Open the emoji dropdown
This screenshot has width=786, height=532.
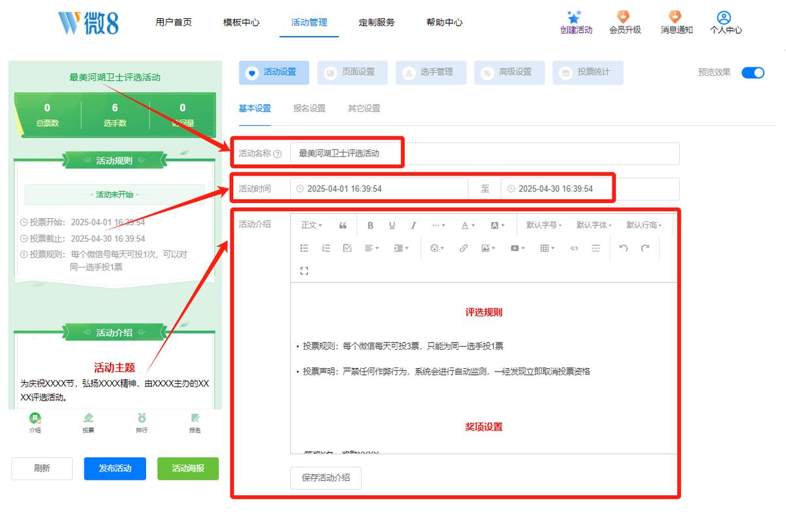tap(437, 248)
